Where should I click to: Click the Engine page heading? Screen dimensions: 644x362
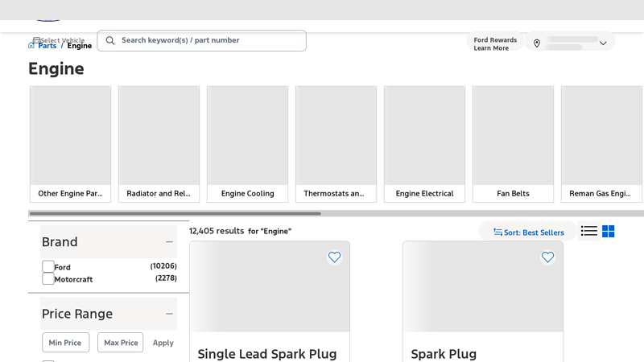(56, 68)
